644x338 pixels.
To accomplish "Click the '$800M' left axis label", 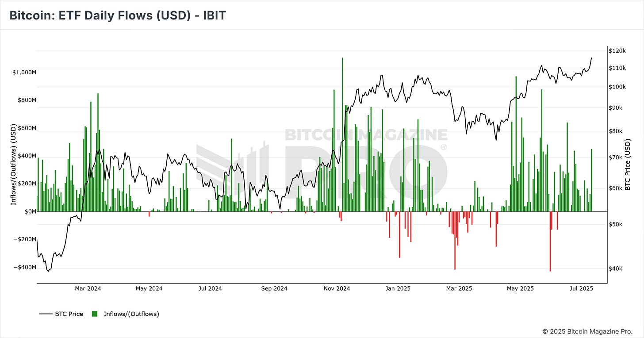I will (27, 100).
